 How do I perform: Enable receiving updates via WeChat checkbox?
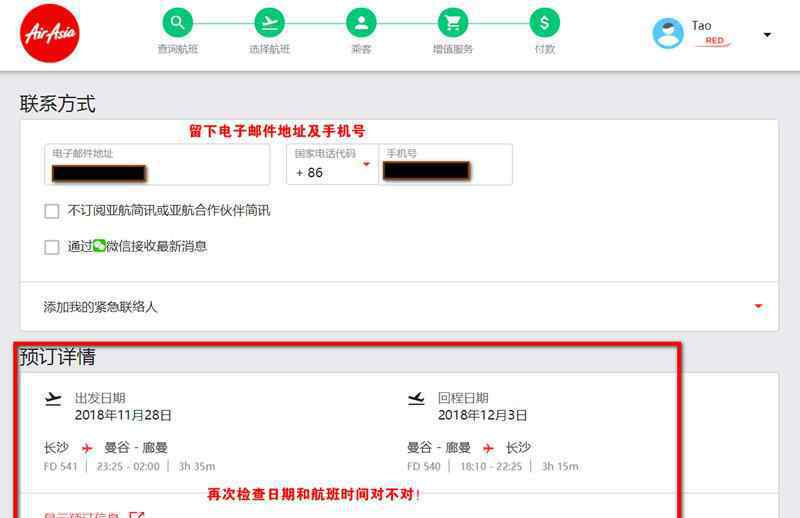[x=52, y=247]
